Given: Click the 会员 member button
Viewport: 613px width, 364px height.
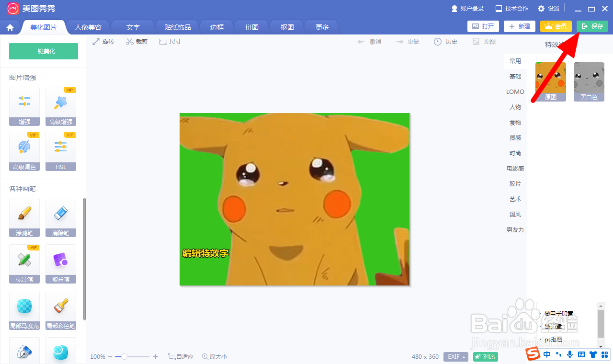Looking at the screenshot, I should 556,26.
